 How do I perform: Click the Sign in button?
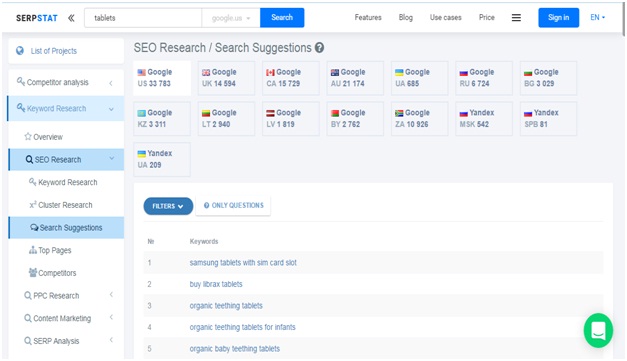pos(558,18)
